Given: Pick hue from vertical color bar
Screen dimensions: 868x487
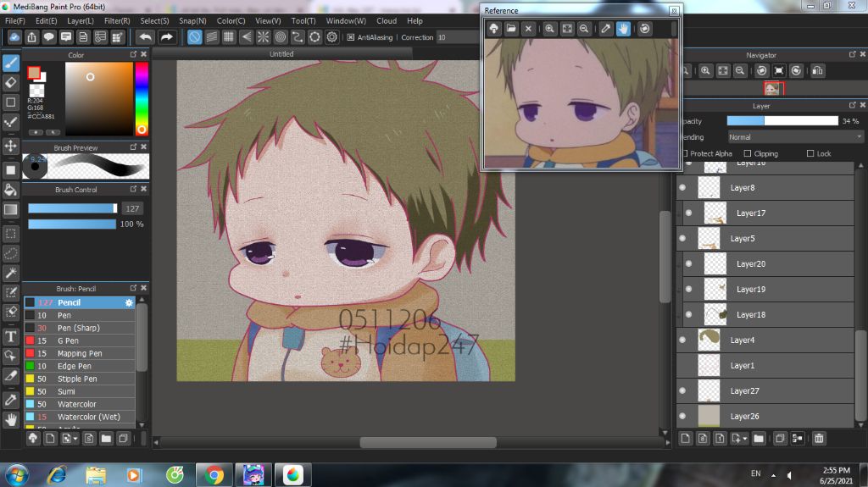Looking at the screenshot, I should point(142,98).
